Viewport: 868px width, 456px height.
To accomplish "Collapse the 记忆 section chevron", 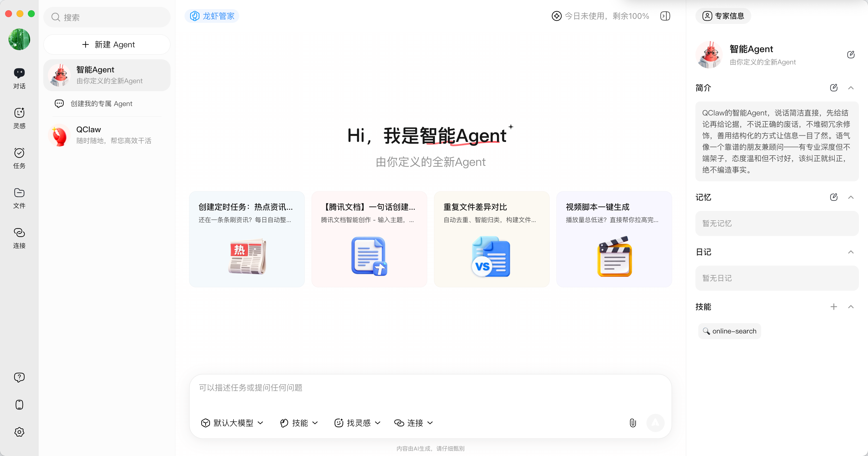I will point(850,197).
